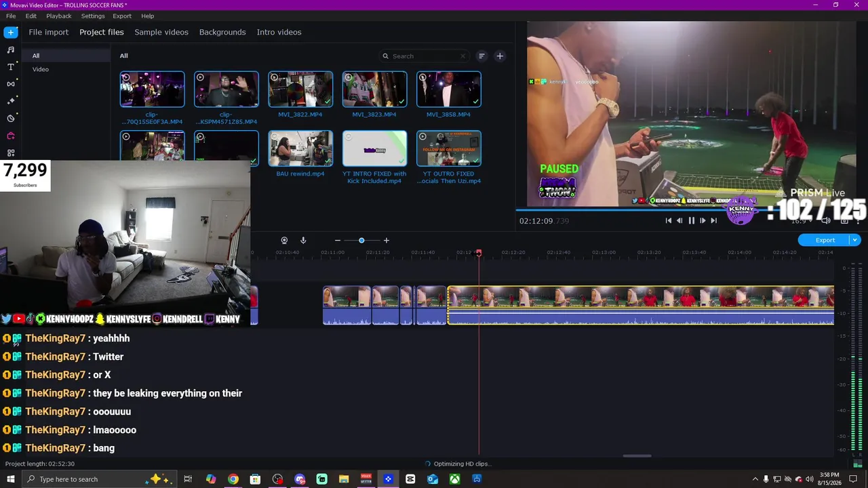The width and height of the screenshot is (868, 488).
Task: Open the Stickers/elements panel icon
Action: pyautogui.click(x=10, y=119)
